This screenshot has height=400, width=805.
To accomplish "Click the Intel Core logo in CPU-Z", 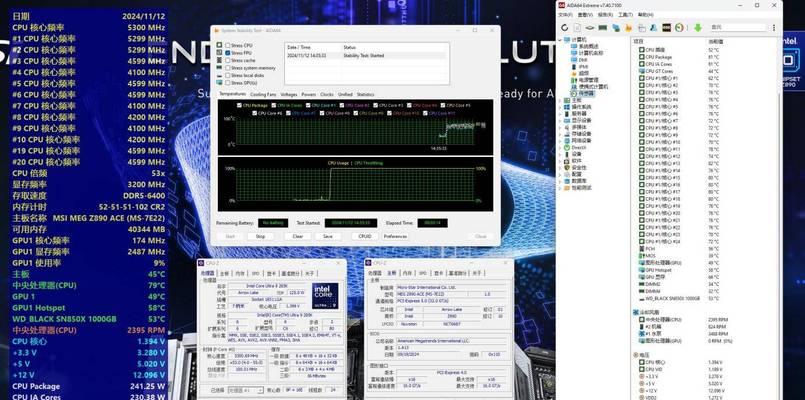I will point(325,295).
